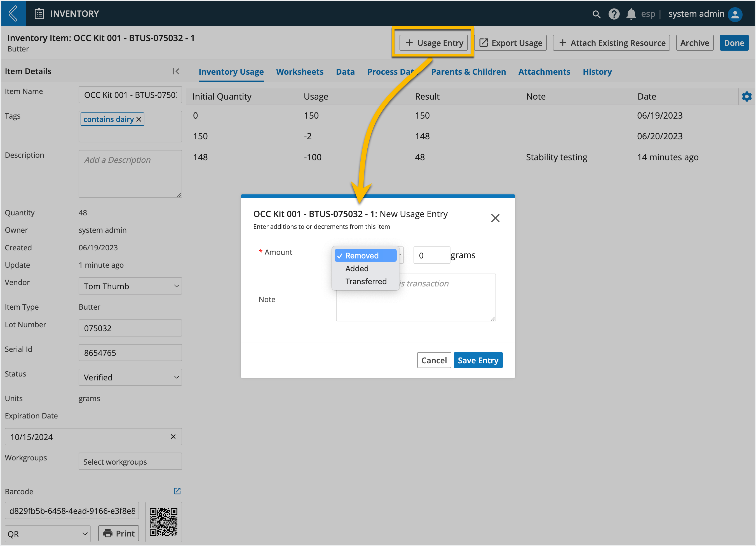Remove the contains dairy tag
The width and height of the screenshot is (756, 546).
click(x=139, y=119)
